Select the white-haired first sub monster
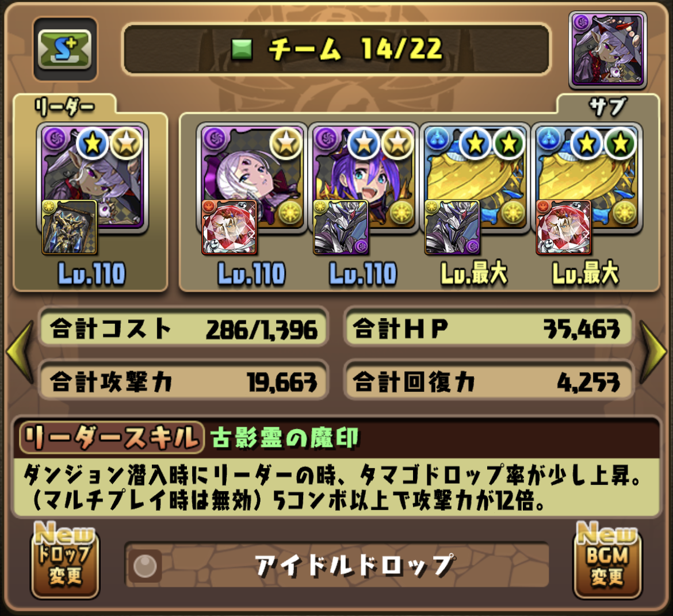 tap(251, 178)
